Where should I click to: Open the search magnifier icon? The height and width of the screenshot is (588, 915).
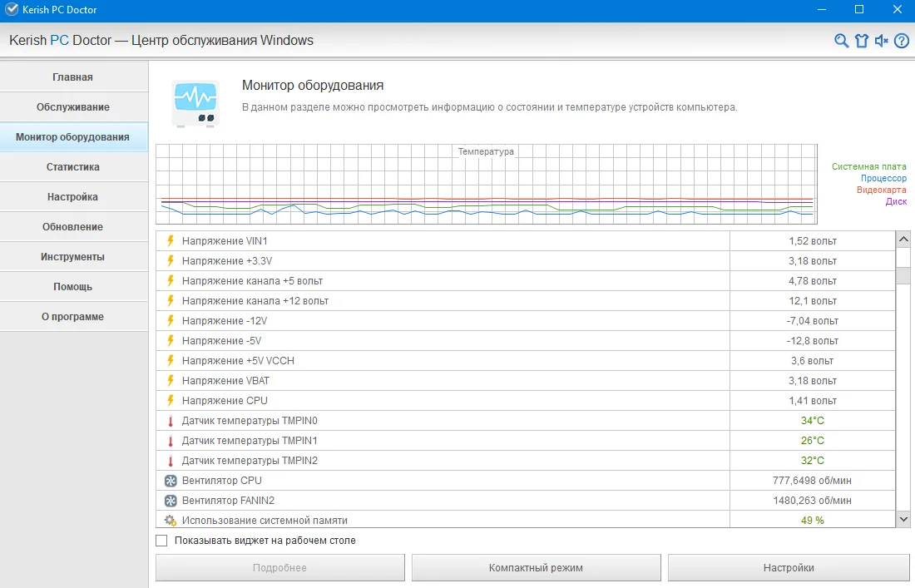coord(841,41)
